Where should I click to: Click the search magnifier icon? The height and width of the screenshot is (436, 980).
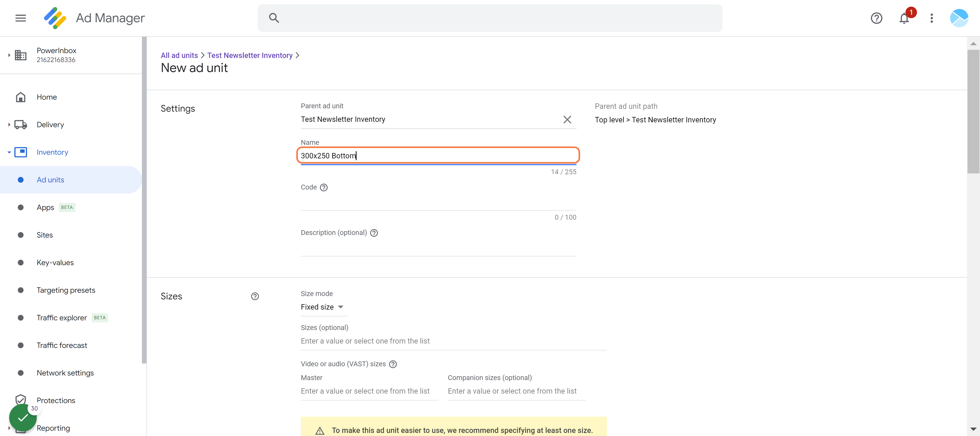click(x=274, y=18)
